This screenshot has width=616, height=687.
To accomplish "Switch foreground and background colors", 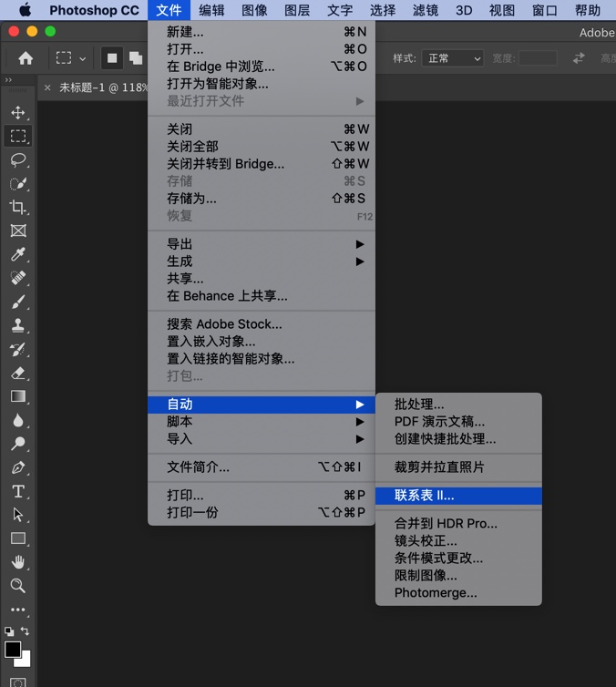I will 26,631.
